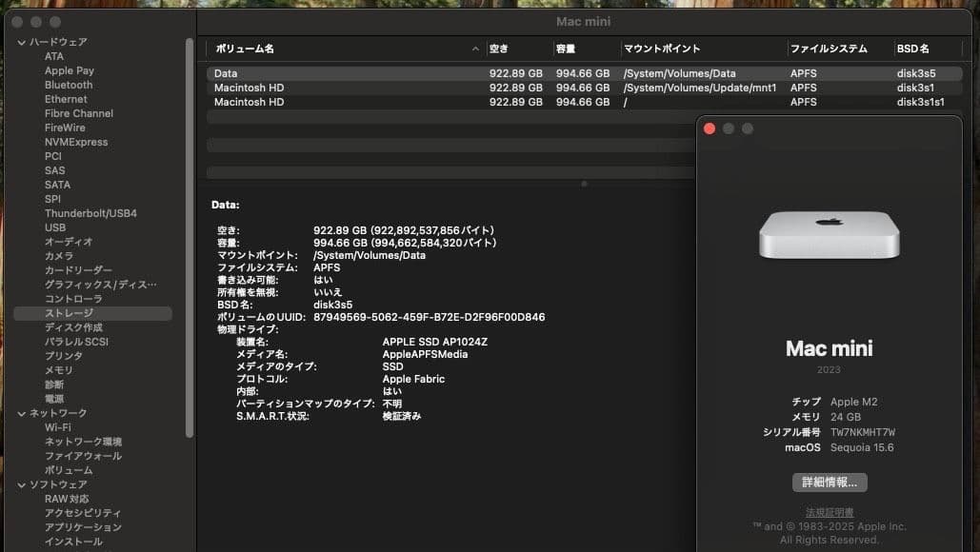Click the Mac mini product image
Screen dimensions: 980x552
(829, 233)
